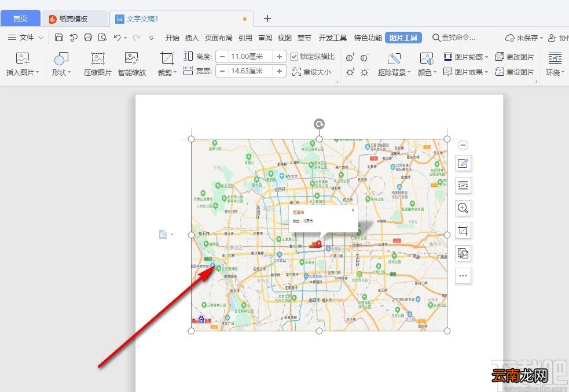Open the 引用 References tab
This screenshot has width=569, height=392.
(x=245, y=38)
